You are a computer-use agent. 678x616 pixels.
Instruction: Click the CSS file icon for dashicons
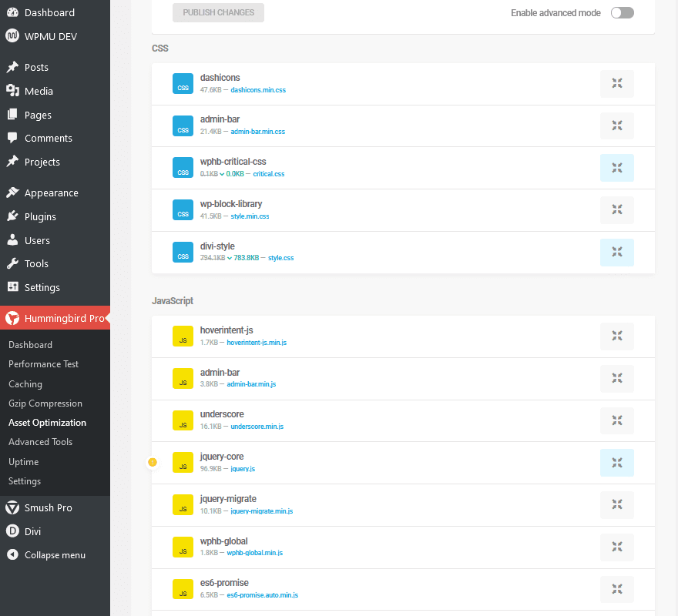183,82
